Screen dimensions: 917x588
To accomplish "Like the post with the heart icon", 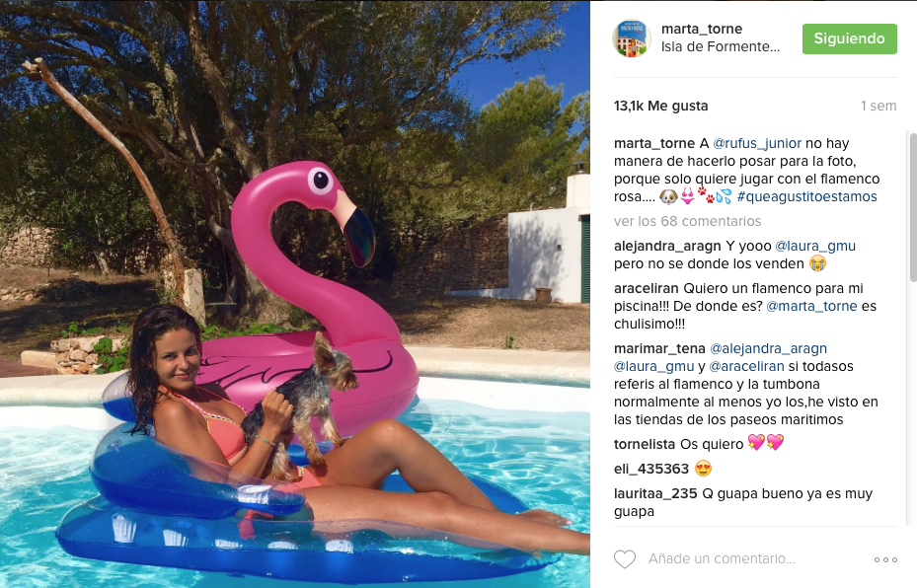I will click(x=625, y=559).
